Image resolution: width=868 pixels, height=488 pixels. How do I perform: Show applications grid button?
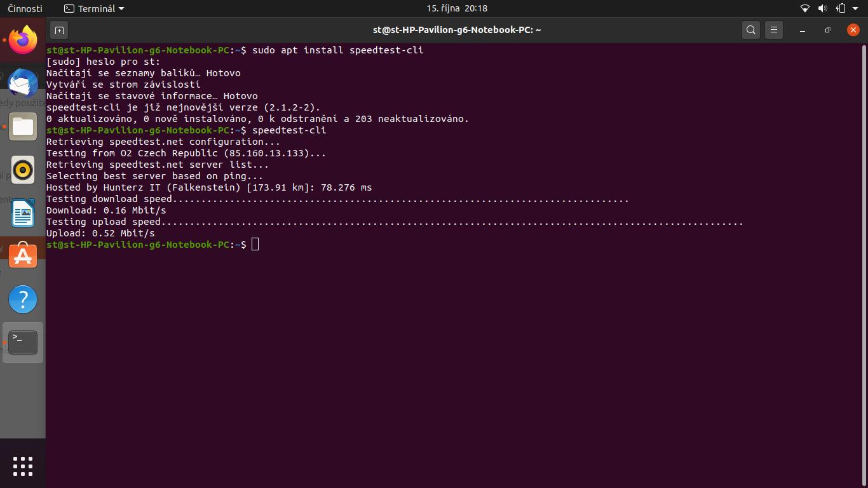click(23, 466)
